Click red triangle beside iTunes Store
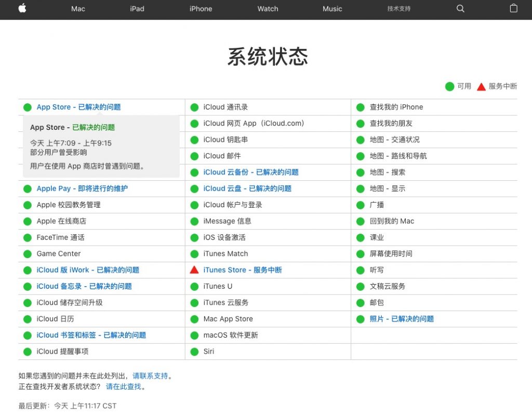Image resolution: width=532 pixels, height=416 pixels. pyautogui.click(x=194, y=270)
